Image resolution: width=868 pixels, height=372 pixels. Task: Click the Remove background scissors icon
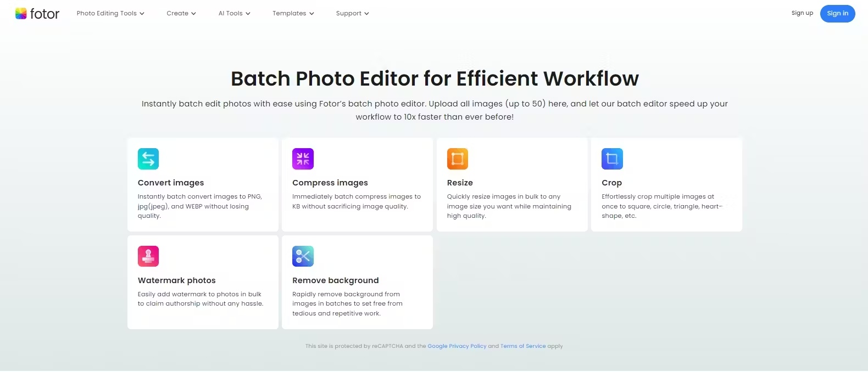(303, 256)
